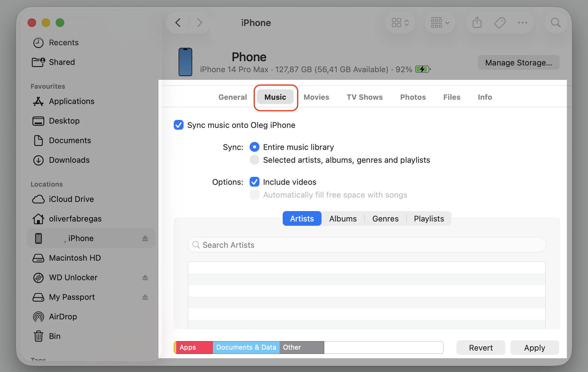Click the Documents icon in sidebar
The height and width of the screenshot is (372, 588).
point(38,140)
